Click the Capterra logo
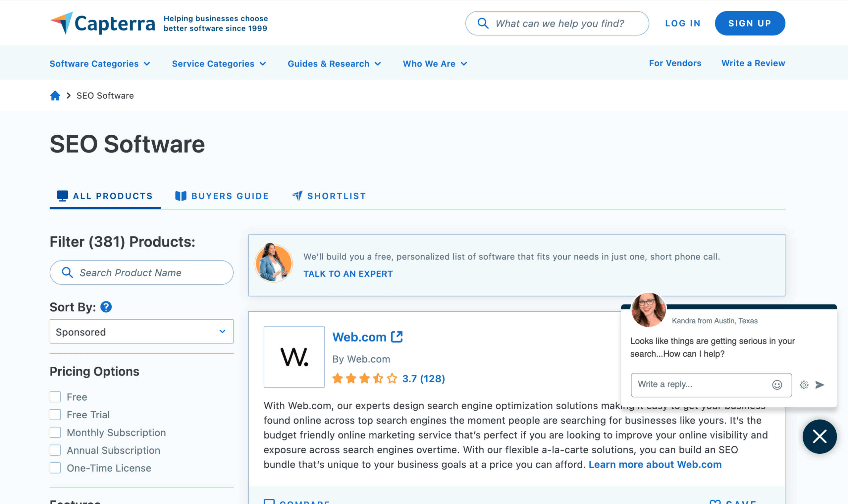Image resolution: width=848 pixels, height=504 pixels. coord(102,23)
